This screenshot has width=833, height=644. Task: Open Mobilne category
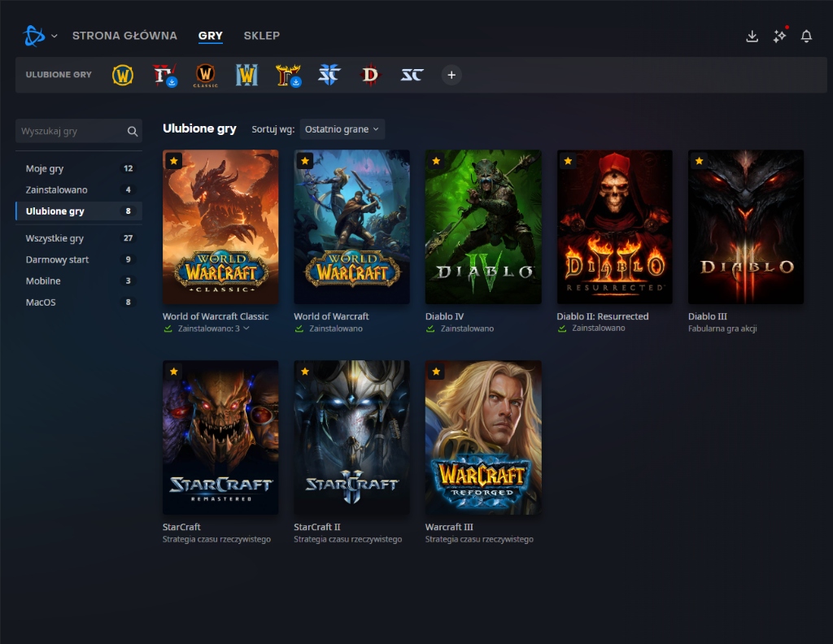79,281
